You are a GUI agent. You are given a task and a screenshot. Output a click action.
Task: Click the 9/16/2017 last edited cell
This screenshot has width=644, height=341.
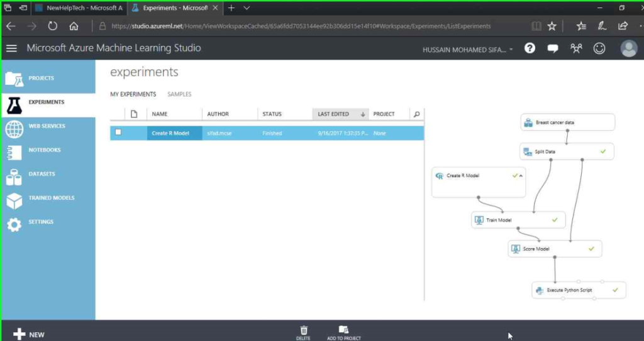pos(343,133)
